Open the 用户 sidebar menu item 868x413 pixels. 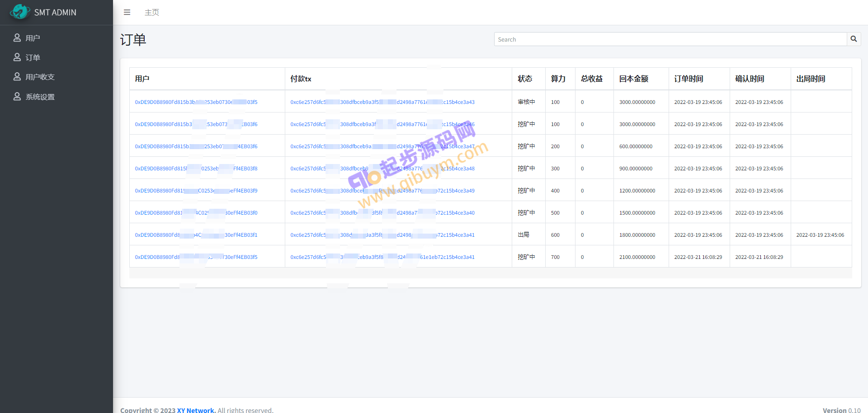[33, 38]
